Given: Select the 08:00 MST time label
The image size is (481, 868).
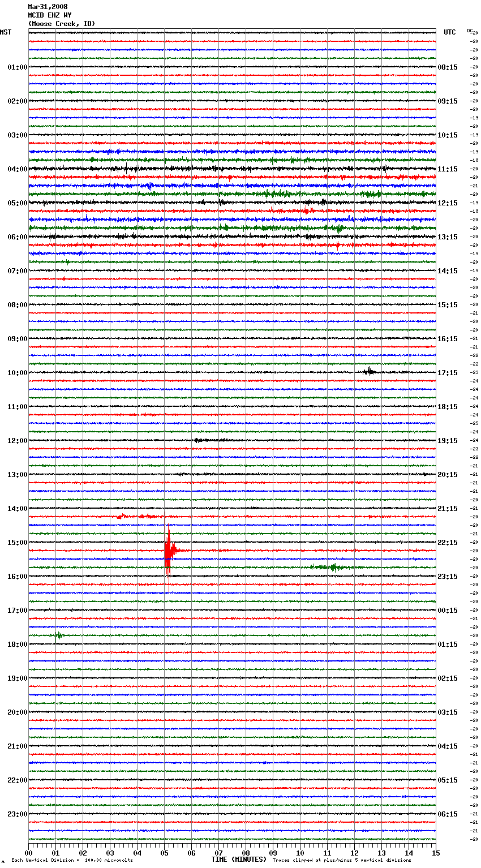Looking at the screenshot, I should 18,305.
